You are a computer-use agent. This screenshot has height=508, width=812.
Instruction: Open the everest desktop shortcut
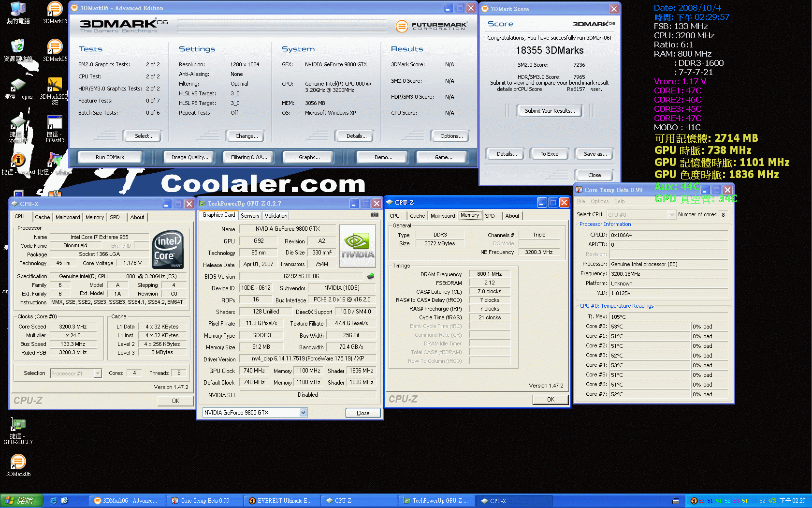click(18, 164)
